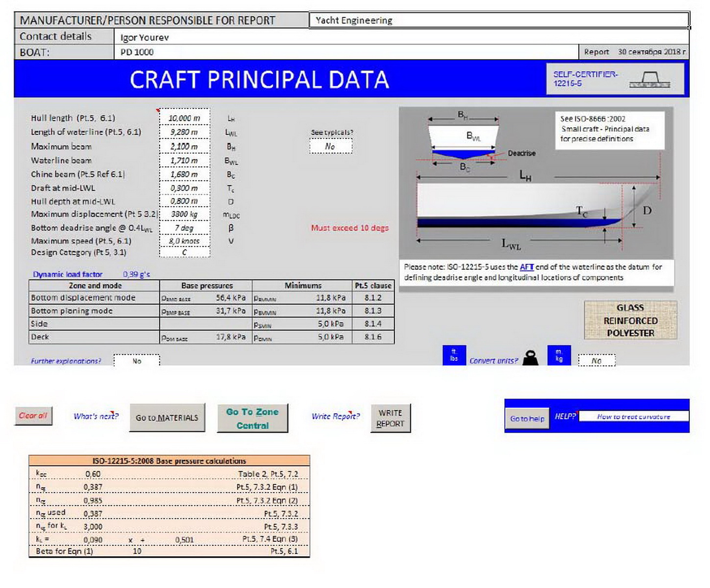Open the Design Category C selector
The width and height of the screenshot is (710, 588).
coord(185,252)
